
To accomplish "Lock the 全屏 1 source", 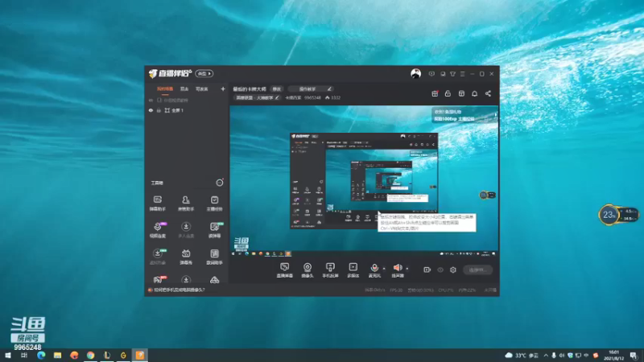I will (159, 110).
